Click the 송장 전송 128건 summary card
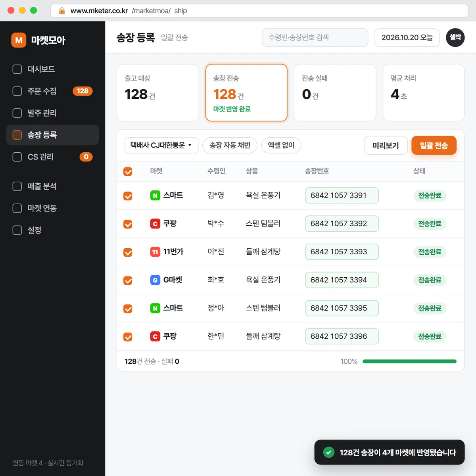The height and width of the screenshot is (476, 476). point(246,93)
